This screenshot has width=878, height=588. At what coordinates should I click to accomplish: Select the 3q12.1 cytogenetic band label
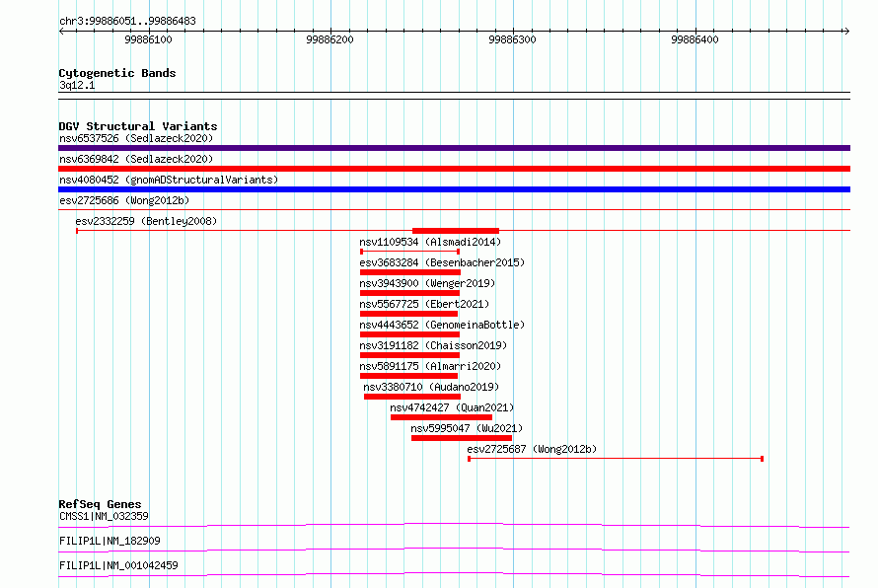tap(77, 85)
